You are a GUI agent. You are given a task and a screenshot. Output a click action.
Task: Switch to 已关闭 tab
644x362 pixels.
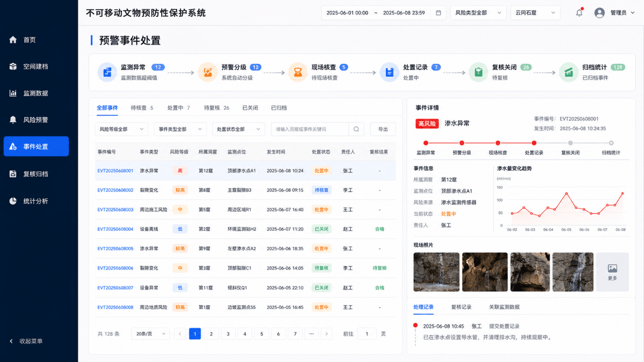[250, 108]
